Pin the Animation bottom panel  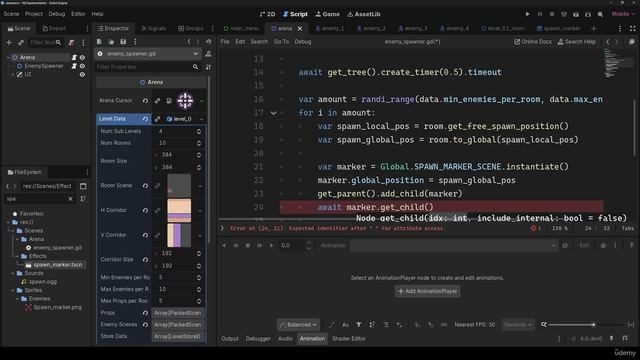(611, 338)
